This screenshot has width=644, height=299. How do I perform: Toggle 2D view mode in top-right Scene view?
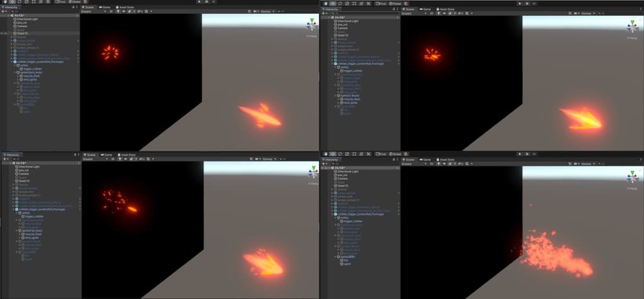pyautogui.click(x=431, y=13)
